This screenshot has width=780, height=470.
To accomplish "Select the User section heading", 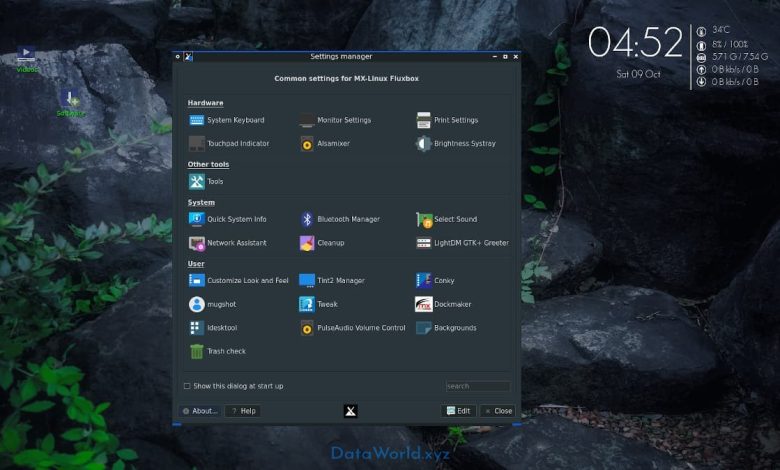I will pos(196,264).
